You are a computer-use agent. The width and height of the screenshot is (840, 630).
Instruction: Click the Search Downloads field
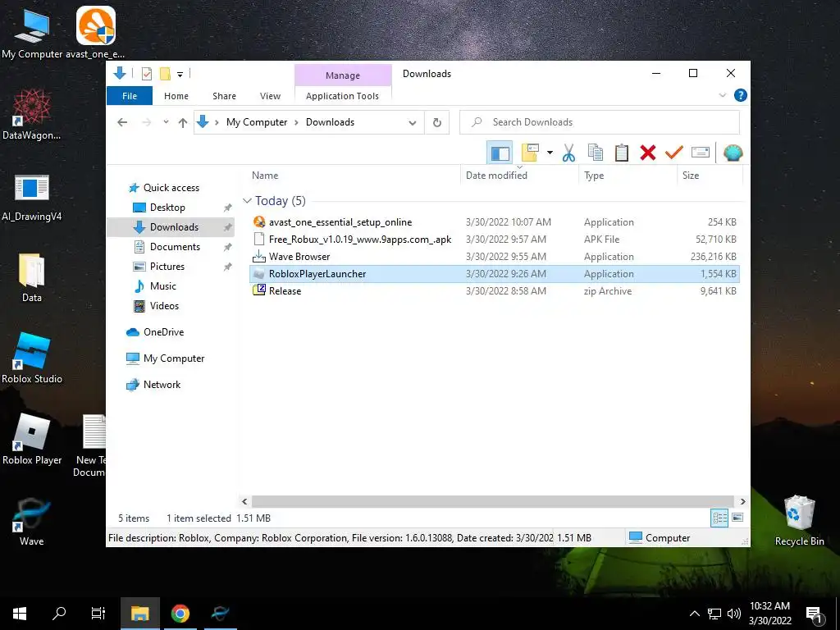point(600,122)
